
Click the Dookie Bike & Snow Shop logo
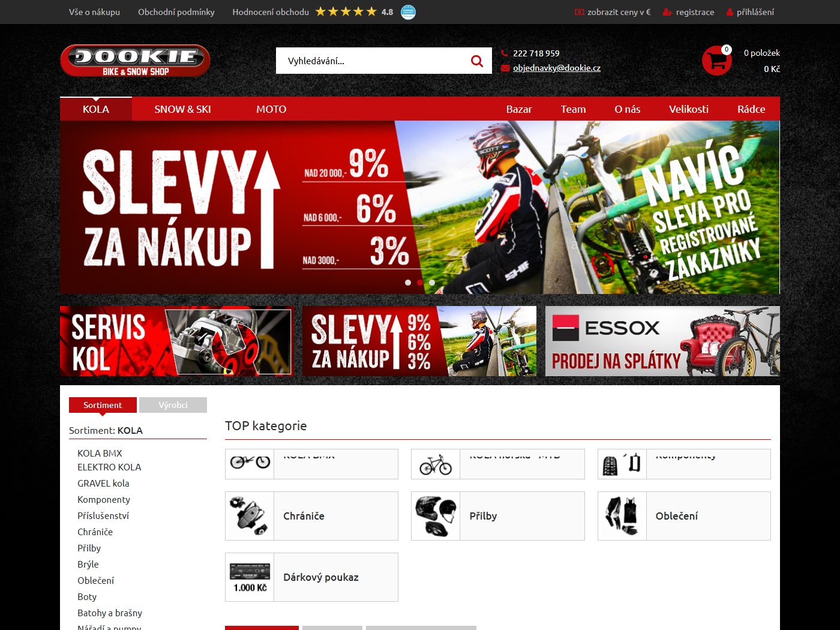coord(135,61)
